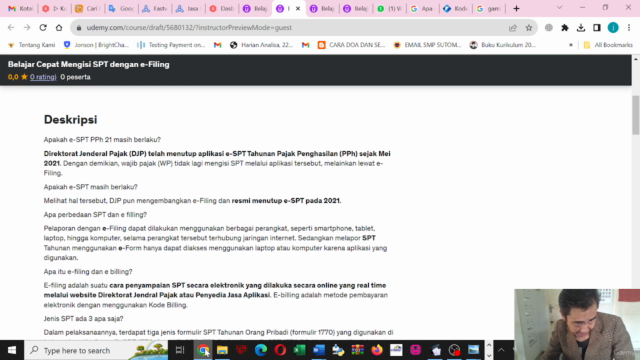Open Word from the taskbar
The image size is (640, 360).
tap(319, 350)
